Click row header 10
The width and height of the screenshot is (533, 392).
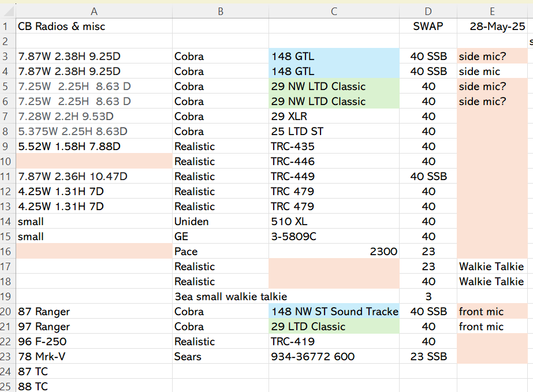coord(8,162)
